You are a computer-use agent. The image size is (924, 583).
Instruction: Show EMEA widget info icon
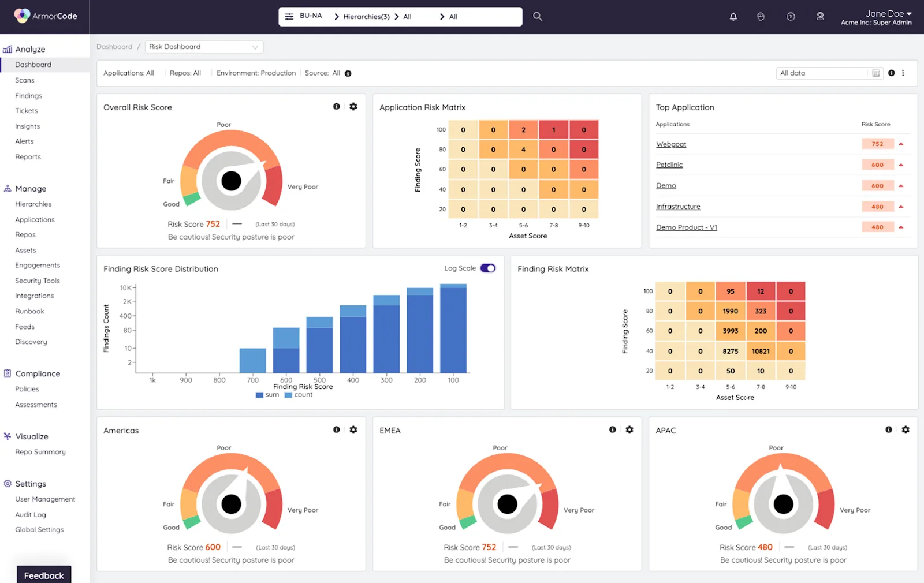coord(613,430)
